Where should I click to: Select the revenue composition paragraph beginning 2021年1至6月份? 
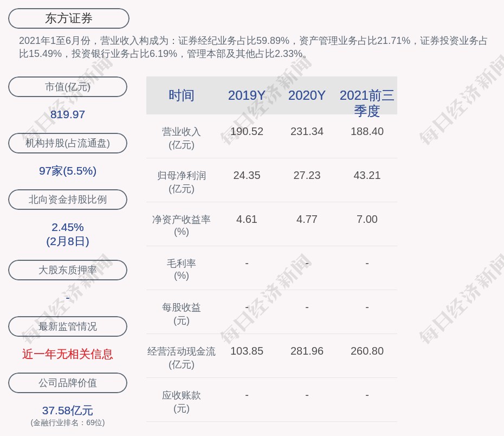tap(253, 47)
